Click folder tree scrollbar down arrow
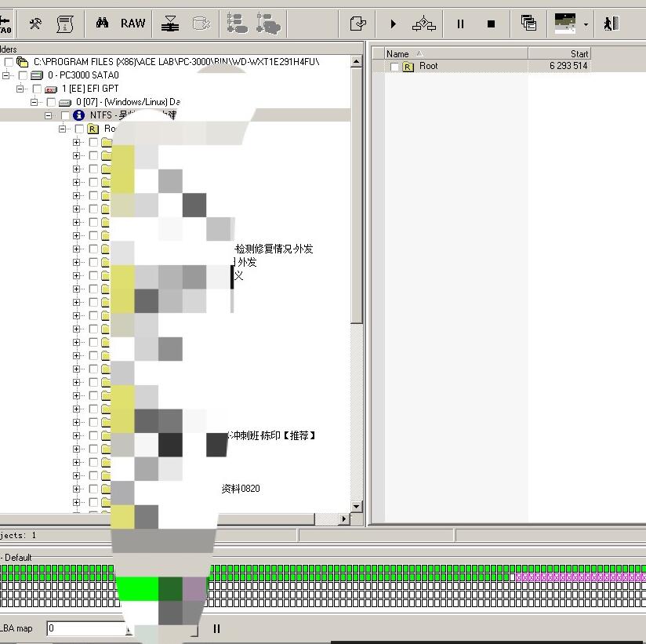Screen dimensions: 646x644 click(357, 506)
